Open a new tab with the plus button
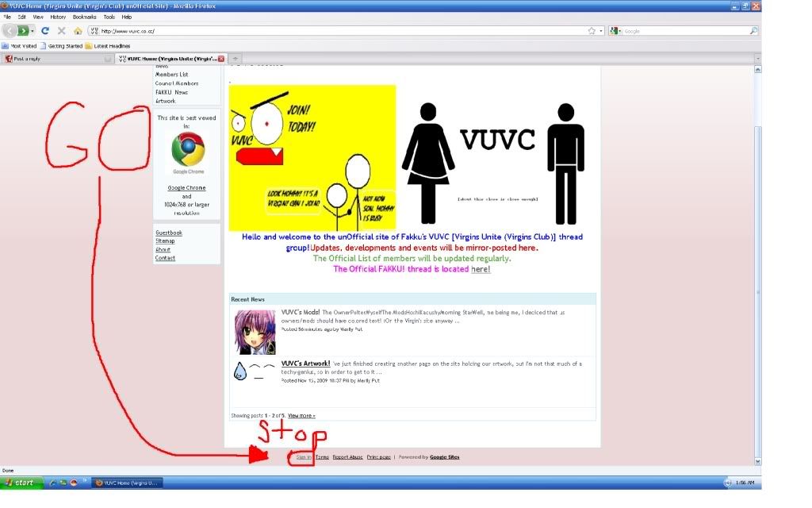This screenshot has width=812, height=508. (236, 59)
